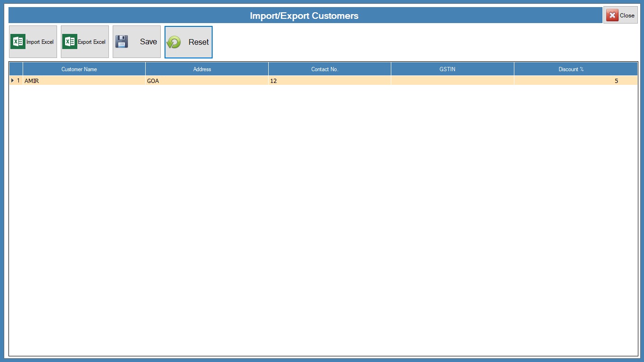Select the Contact No. column header
The image size is (644, 362).
pos(324,69)
